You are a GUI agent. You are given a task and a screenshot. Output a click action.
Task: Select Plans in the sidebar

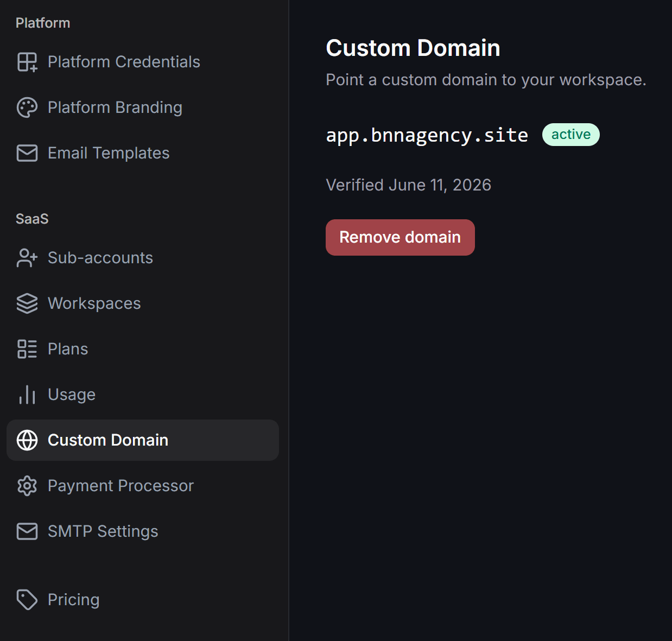click(143, 349)
